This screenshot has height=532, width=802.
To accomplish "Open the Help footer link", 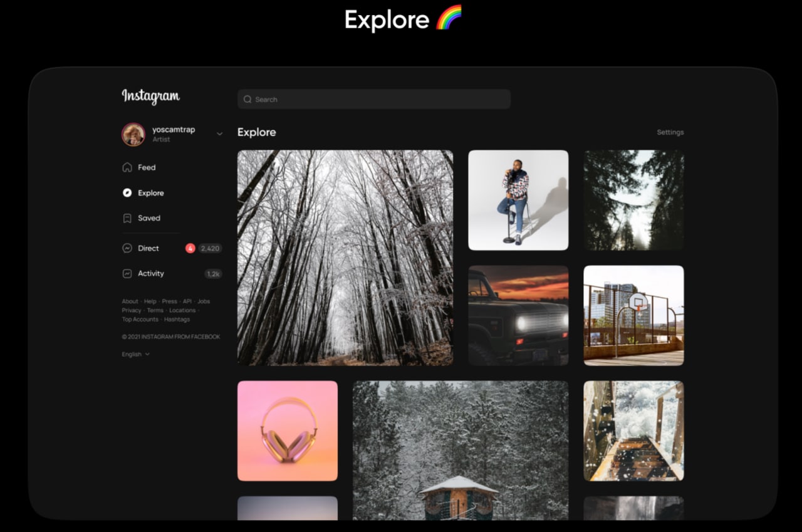I will [150, 301].
